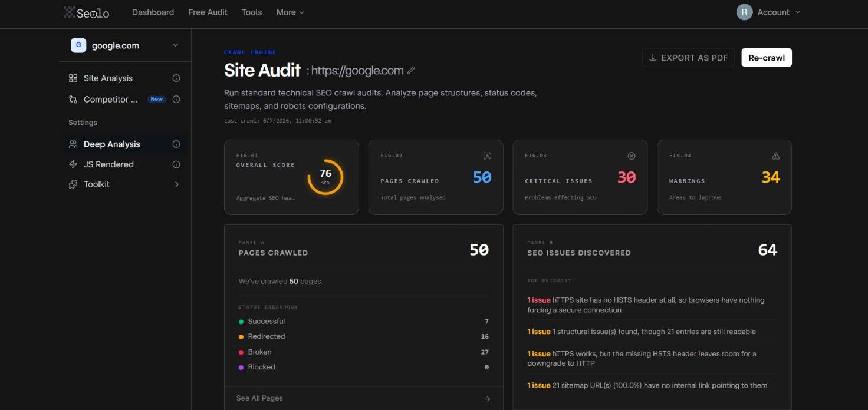The width and height of the screenshot is (868, 410).
Task: Click info icon next to JS Rendered
Action: [x=176, y=164]
